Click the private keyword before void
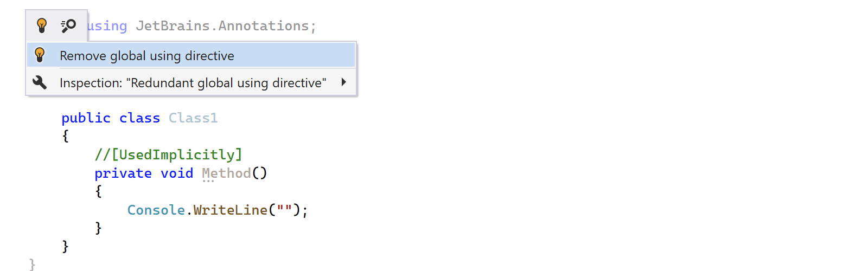Viewport: 868px width, 271px height. coord(123,173)
